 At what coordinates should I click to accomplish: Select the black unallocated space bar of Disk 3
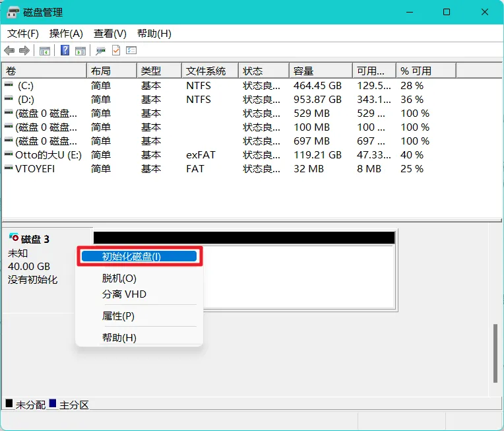pos(244,238)
